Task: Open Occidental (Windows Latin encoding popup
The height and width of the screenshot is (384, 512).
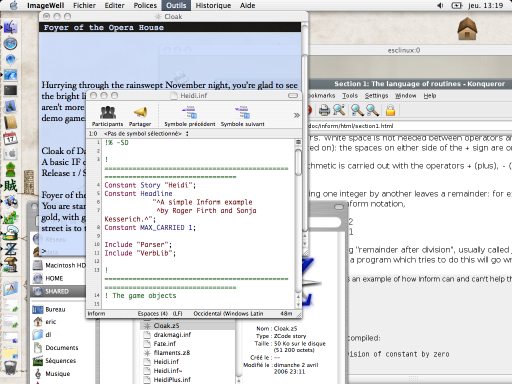Action: pos(228,314)
